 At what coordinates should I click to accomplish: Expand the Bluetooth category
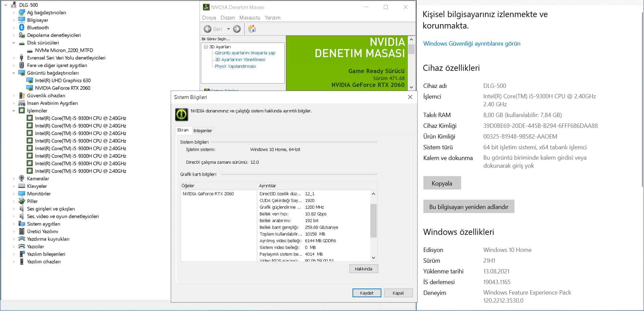pyautogui.click(x=14, y=28)
